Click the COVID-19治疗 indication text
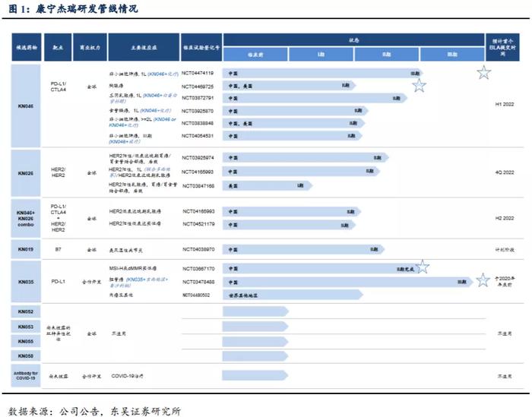This screenshot has height=417, width=532. click(x=127, y=376)
